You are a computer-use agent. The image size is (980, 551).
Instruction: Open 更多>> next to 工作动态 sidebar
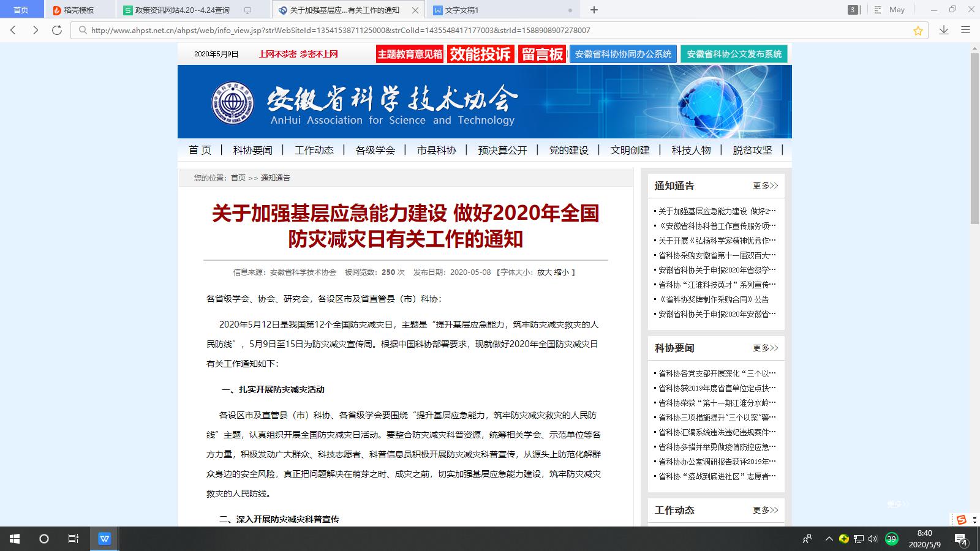[766, 510]
